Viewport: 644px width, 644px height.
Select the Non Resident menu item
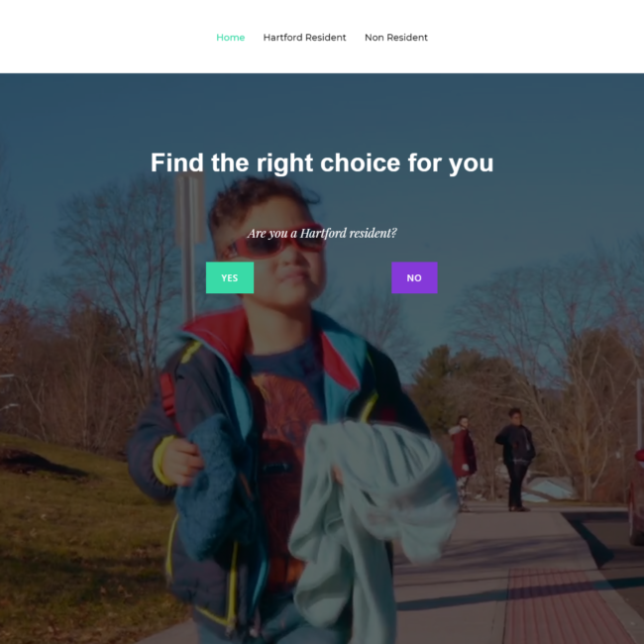point(396,38)
